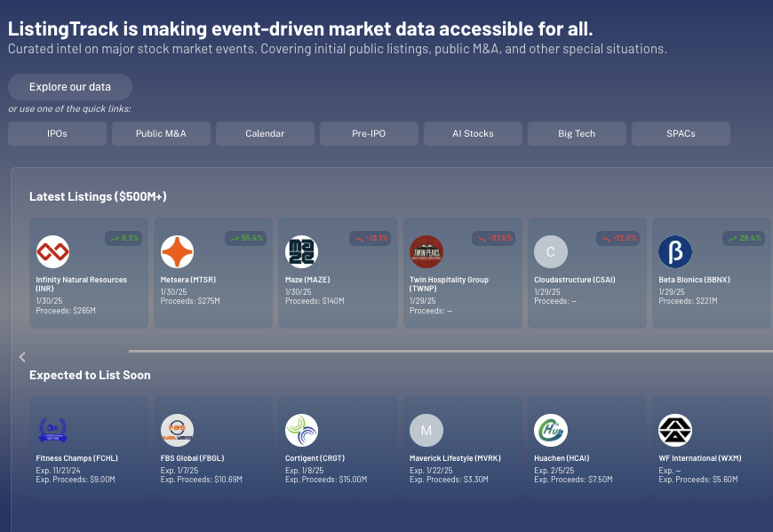Click Exp. Proceeds: $9.00M text
The width and height of the screenshot is (773, 532).
point(76,480)
